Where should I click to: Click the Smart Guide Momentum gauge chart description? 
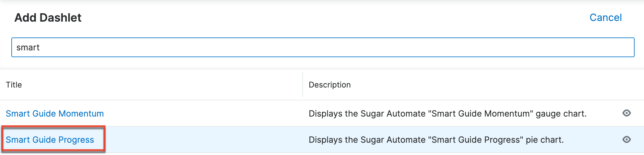(447, 114)
